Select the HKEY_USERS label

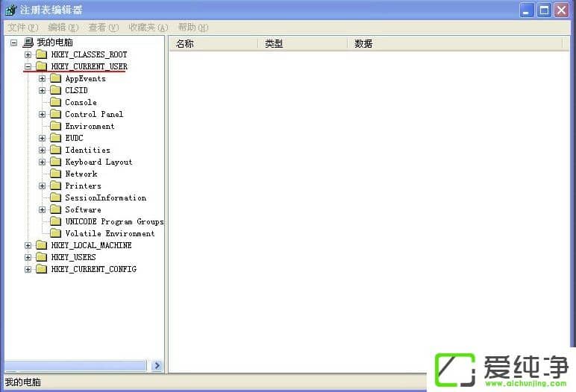coord(73,257)
